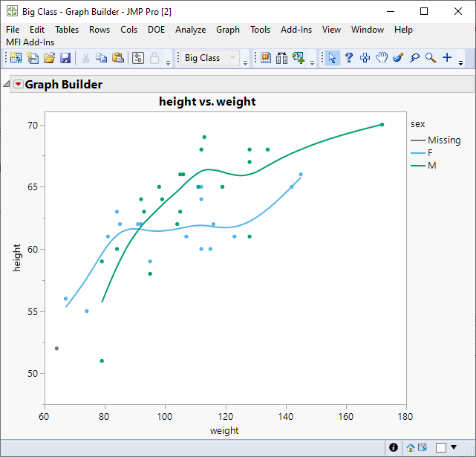Open overflow arrow after the tools toolbar
The image size is (476, 457).
pyautogui.click(x=460, y=63)
